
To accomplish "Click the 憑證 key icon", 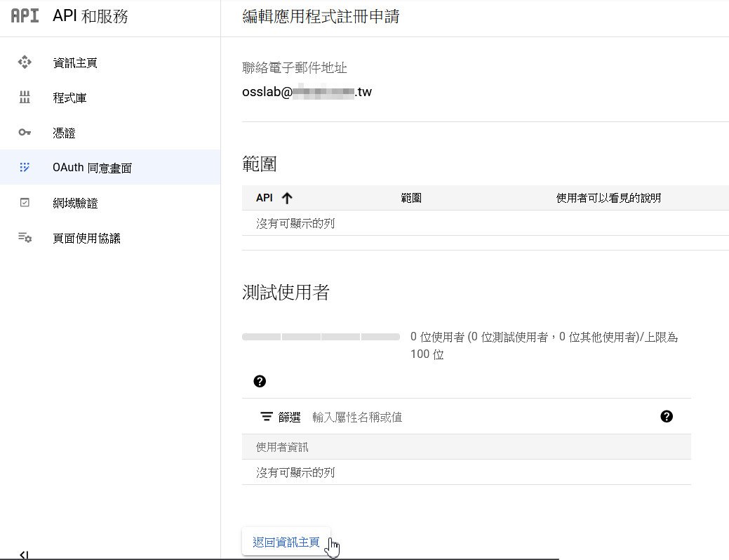I will [x=25, y=133].
